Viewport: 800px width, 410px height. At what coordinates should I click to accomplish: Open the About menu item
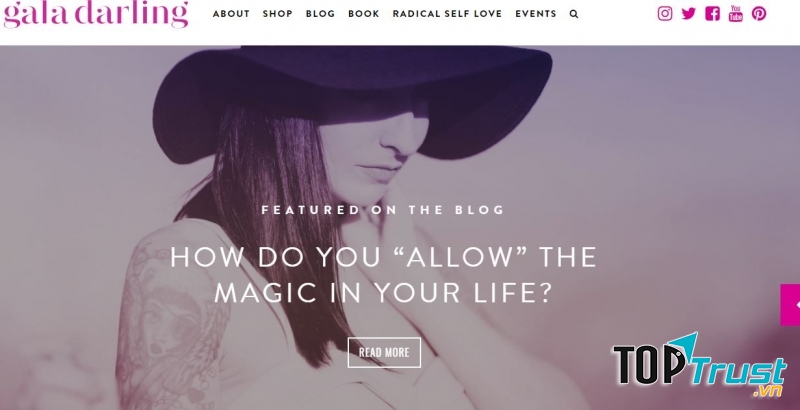click(231, 14)
